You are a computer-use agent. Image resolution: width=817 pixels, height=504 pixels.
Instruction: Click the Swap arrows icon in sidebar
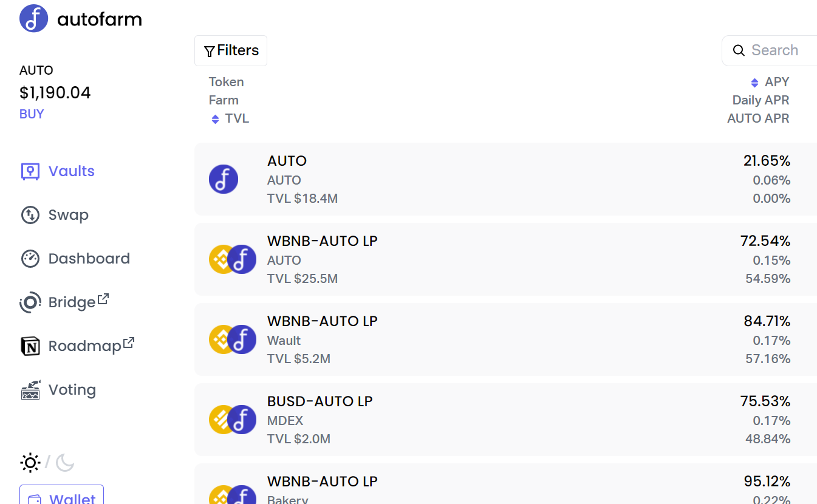[x=30, y=215]
